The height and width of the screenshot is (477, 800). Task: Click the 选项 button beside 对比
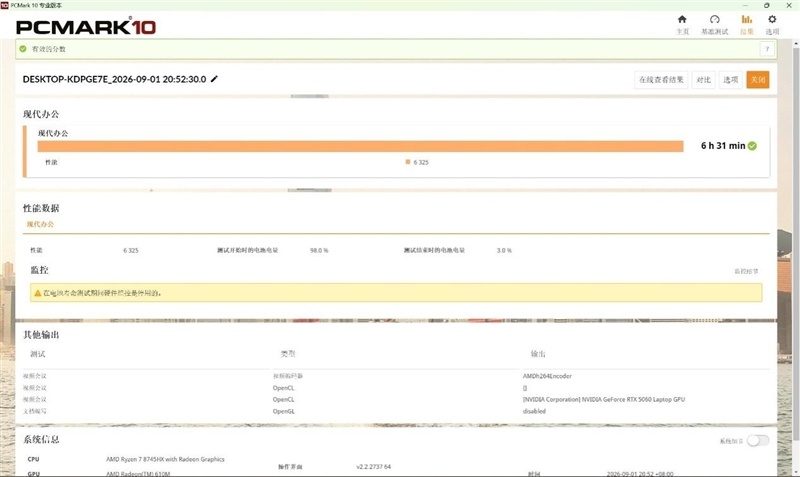[x=731, y=80]
